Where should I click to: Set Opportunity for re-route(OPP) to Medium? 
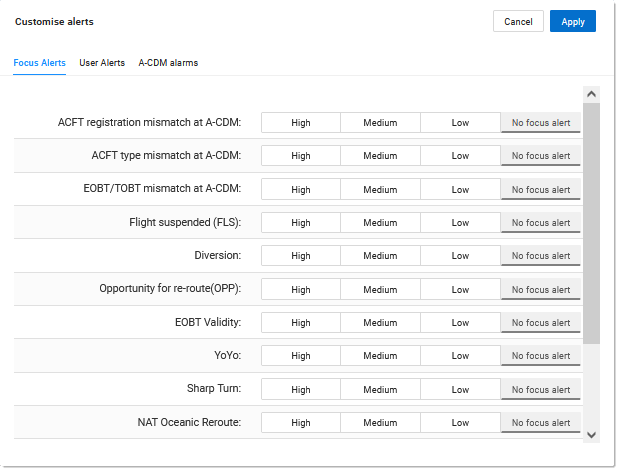tap(381, 289)
